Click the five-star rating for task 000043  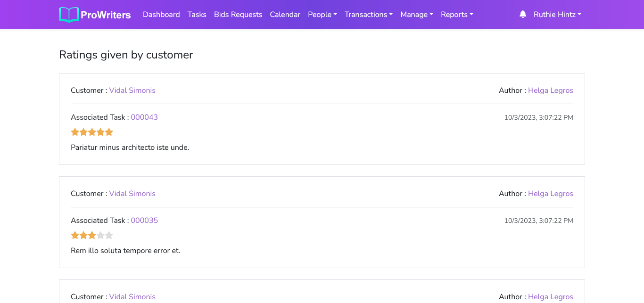point(92,132)
